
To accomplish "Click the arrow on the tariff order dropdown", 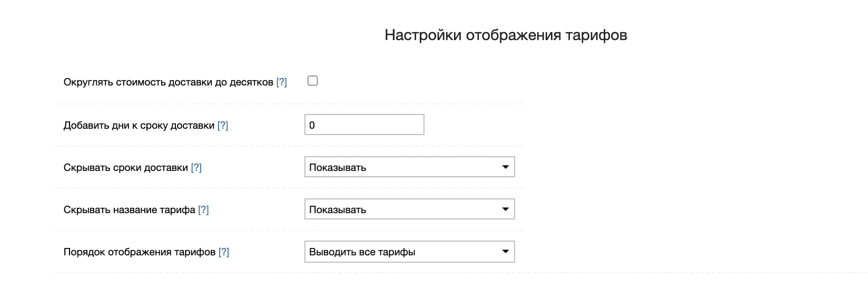I will [505, 252].
